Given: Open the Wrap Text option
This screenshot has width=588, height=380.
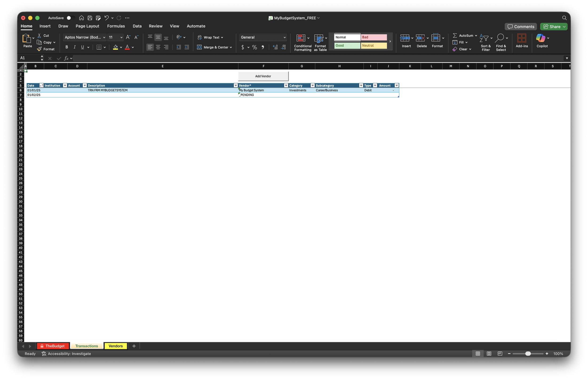Looking at the screenshot, I should tap(211, 37).
